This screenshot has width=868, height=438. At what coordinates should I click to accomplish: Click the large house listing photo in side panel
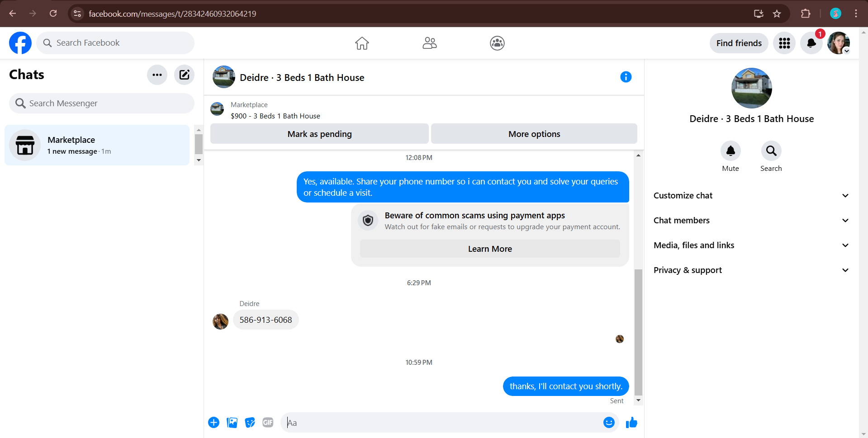[751, 88]
